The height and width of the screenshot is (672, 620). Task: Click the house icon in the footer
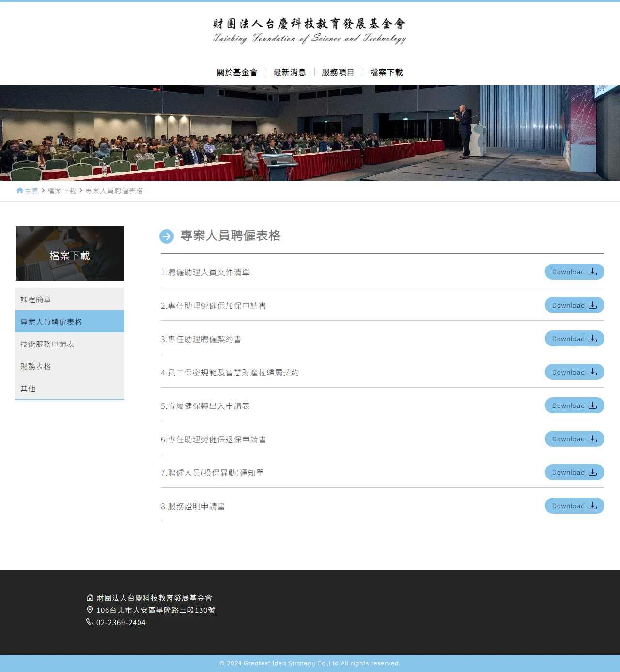pyautogui.click(x=90, y=598)
